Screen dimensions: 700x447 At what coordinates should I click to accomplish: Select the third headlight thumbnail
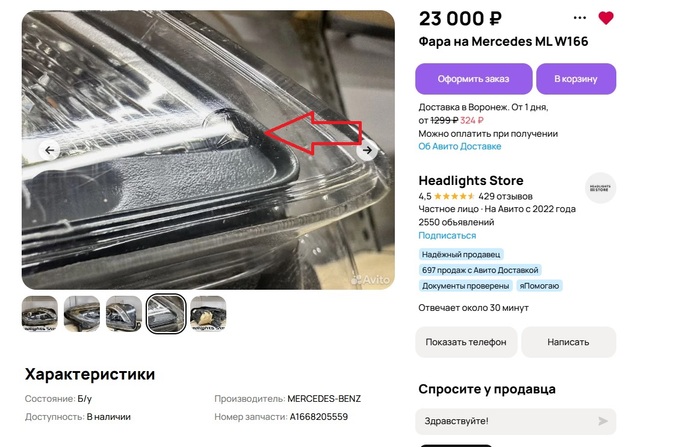tap(124, 313)
